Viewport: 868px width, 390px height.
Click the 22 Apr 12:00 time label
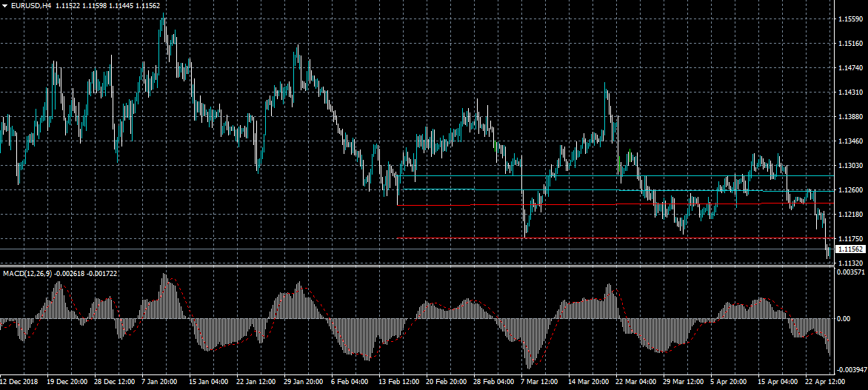(x=822, y=383)
